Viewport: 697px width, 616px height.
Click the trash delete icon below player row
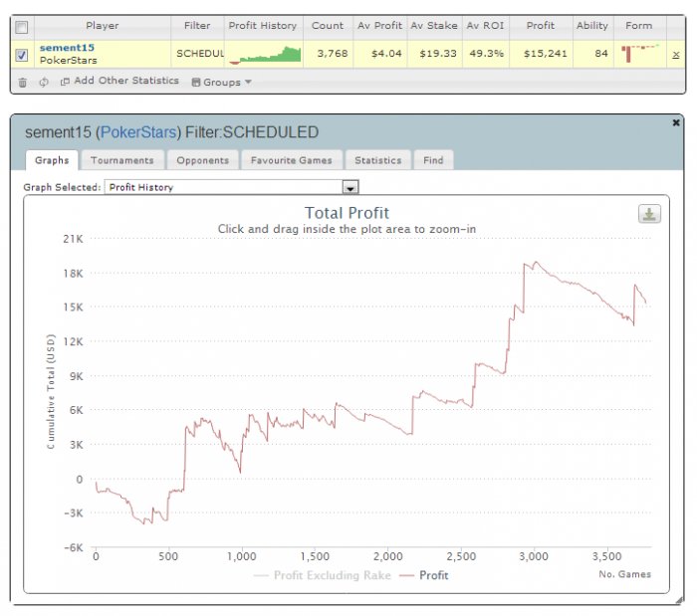click(22, 82)
